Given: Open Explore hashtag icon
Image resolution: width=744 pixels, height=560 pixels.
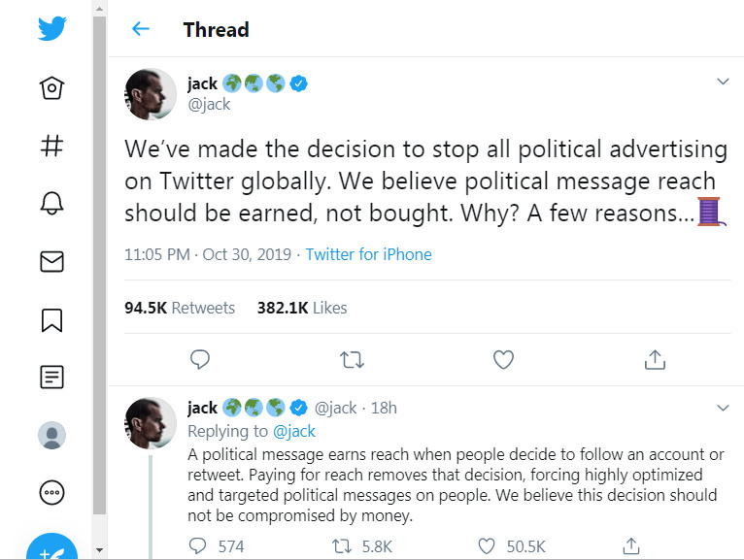Looking at the screenshot, I should tap(51, 146).
